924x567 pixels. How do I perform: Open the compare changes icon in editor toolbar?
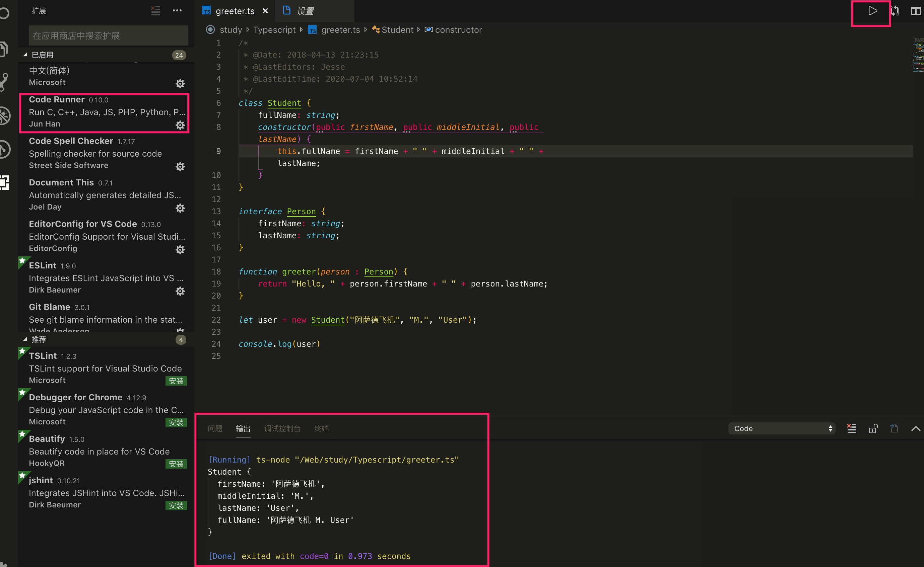[895, 11]
